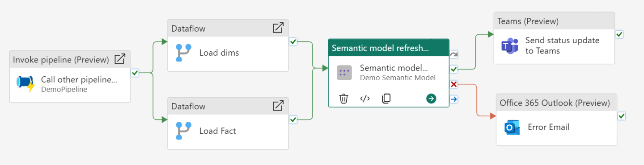Delete the Semantic model refresh activity
Viewport: 644px width, 165px height.
[x=343, y=99]
